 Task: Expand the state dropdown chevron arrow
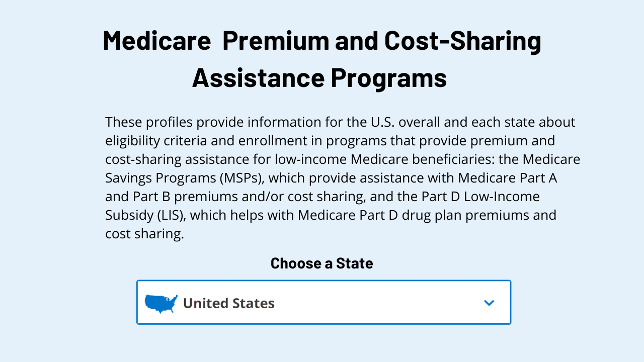coord(489,303)
